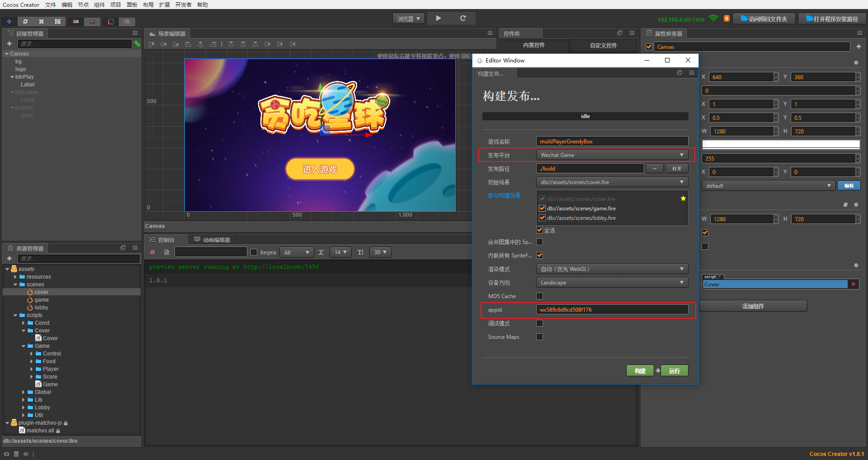Image resolution: width=868 pixels, height=460 pixels.
Task: Open the white node color swatch
Action: point(781,144)
